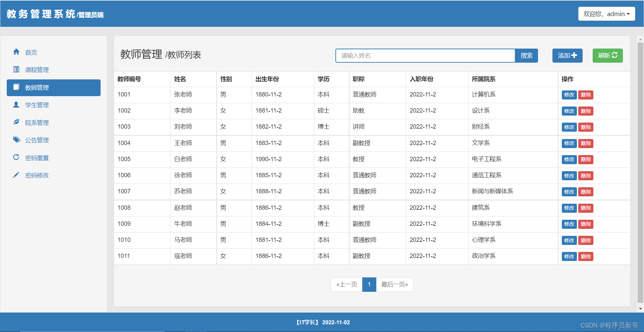Click the course management list icon

16,69
